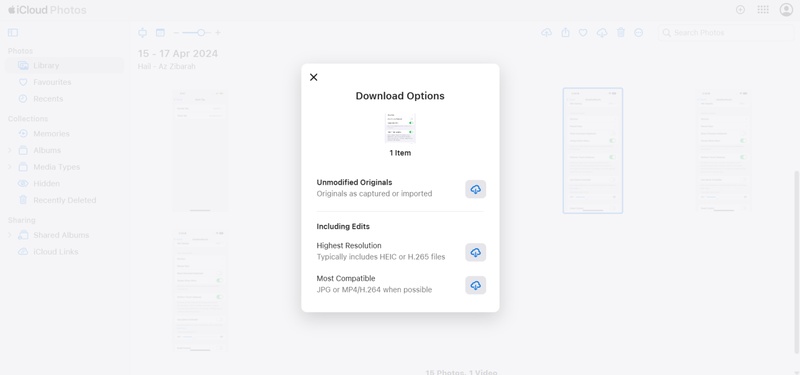Select the highlighted screenshot thumbnail in grid
The height and width of the screenshot is (375, 800).
593,151
